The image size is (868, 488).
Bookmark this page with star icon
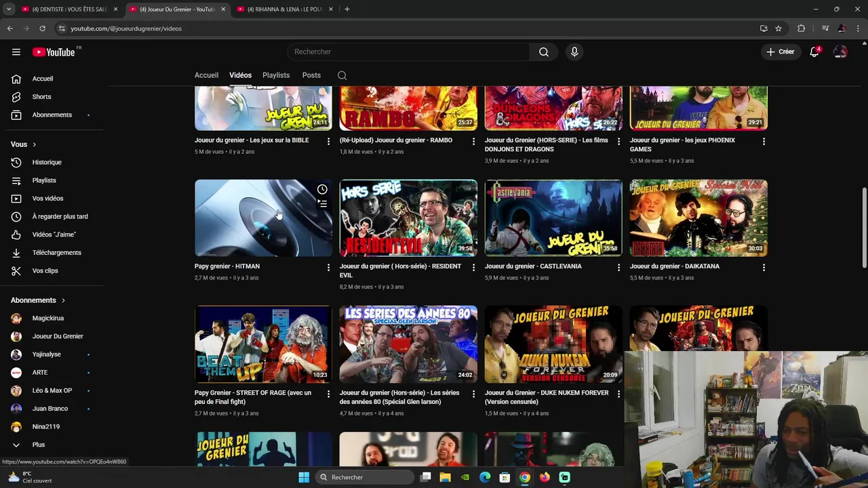pos(778,28)
